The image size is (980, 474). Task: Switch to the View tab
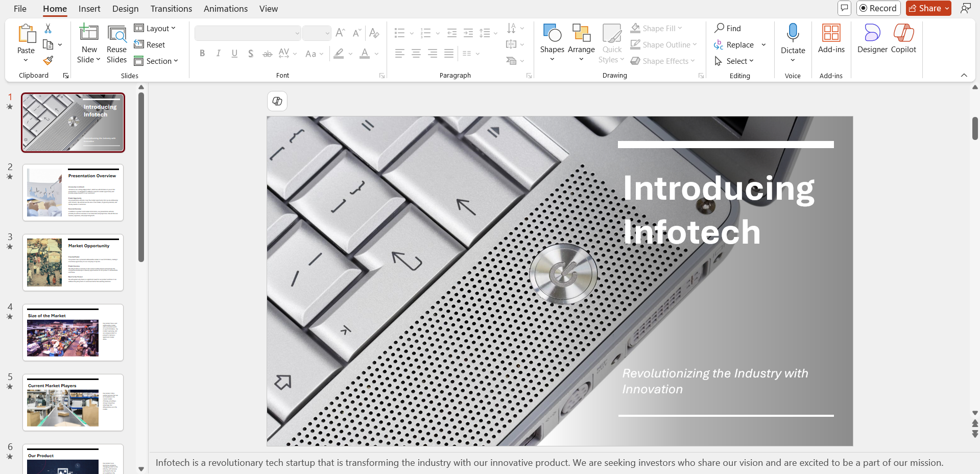tap(268, 9)
